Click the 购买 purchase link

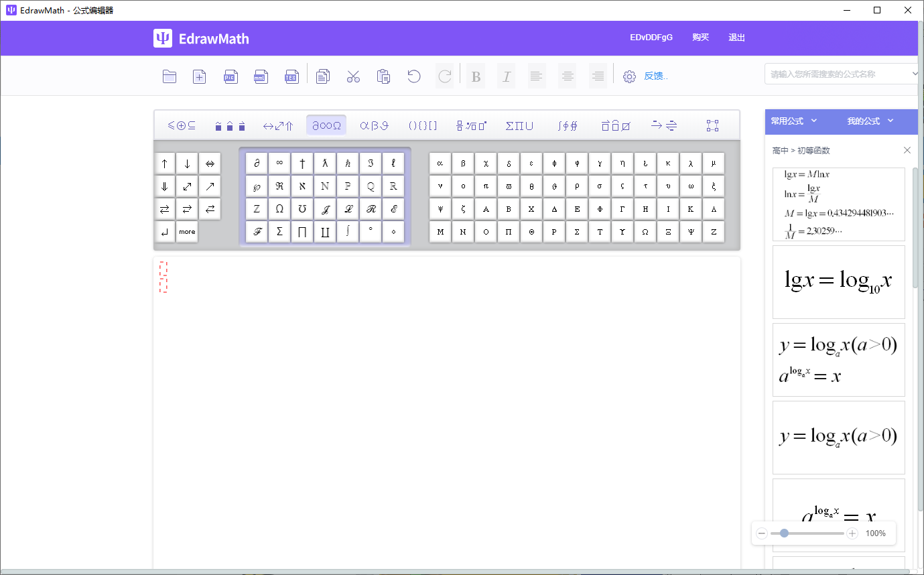(701, 38)
